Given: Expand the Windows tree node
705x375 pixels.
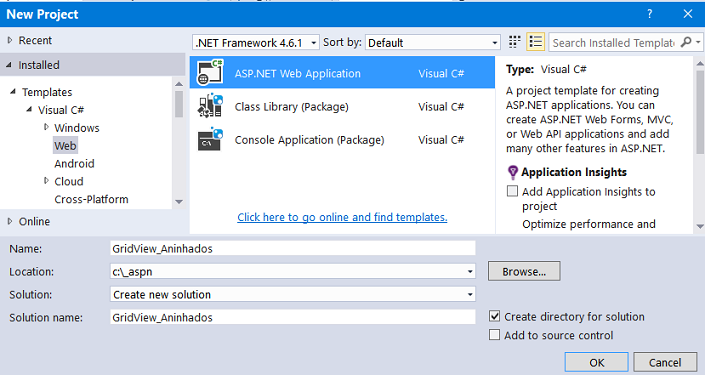Looking at the screenshot, I should (x=46, y=127).
